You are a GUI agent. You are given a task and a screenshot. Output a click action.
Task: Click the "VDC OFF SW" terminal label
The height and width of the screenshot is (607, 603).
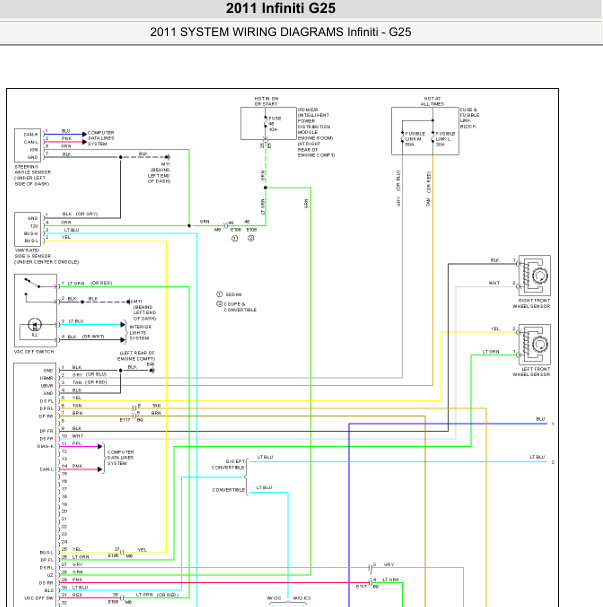point(39,598)
